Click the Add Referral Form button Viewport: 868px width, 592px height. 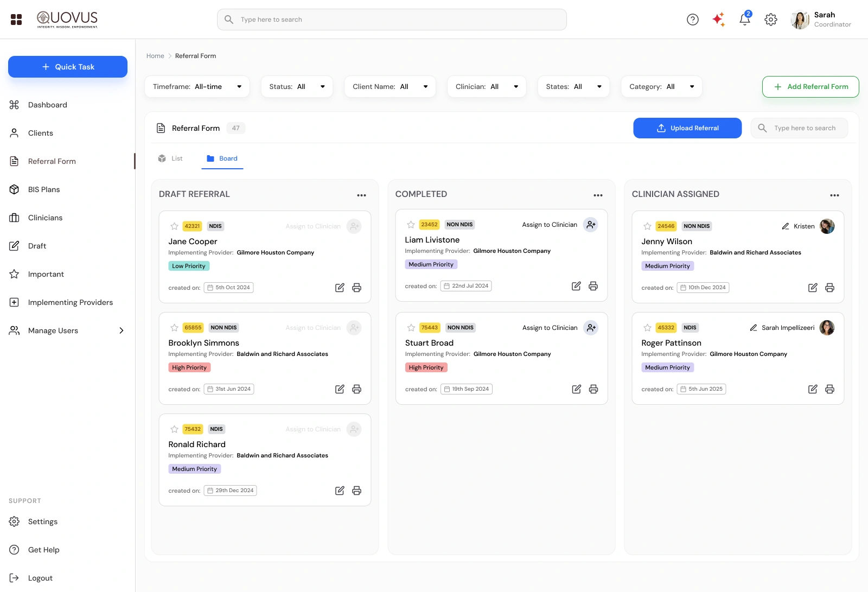click(810, 87)
